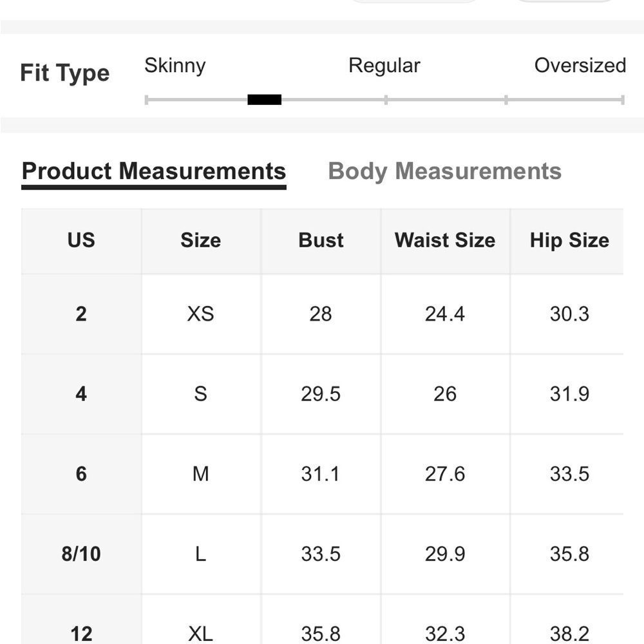
Task: Click the US 8/10 row label
Action: point(81,554)
